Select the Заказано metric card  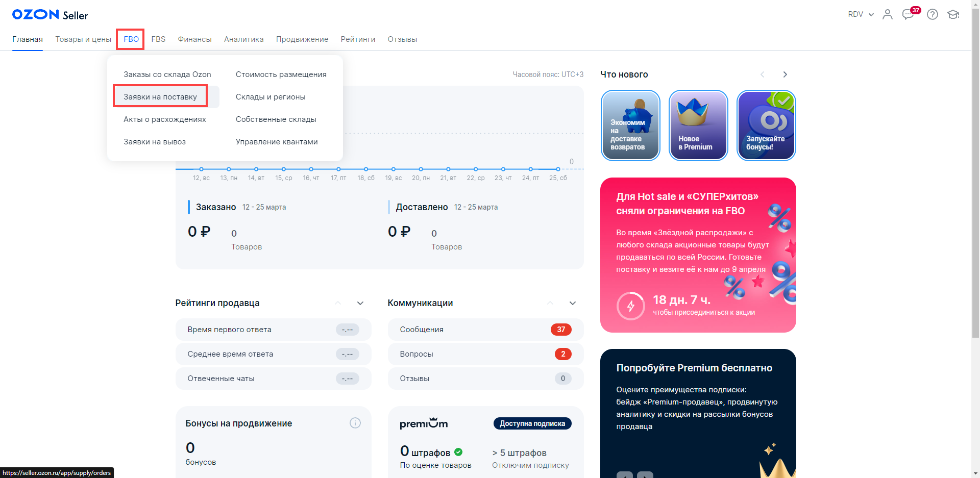pos(283,225)
